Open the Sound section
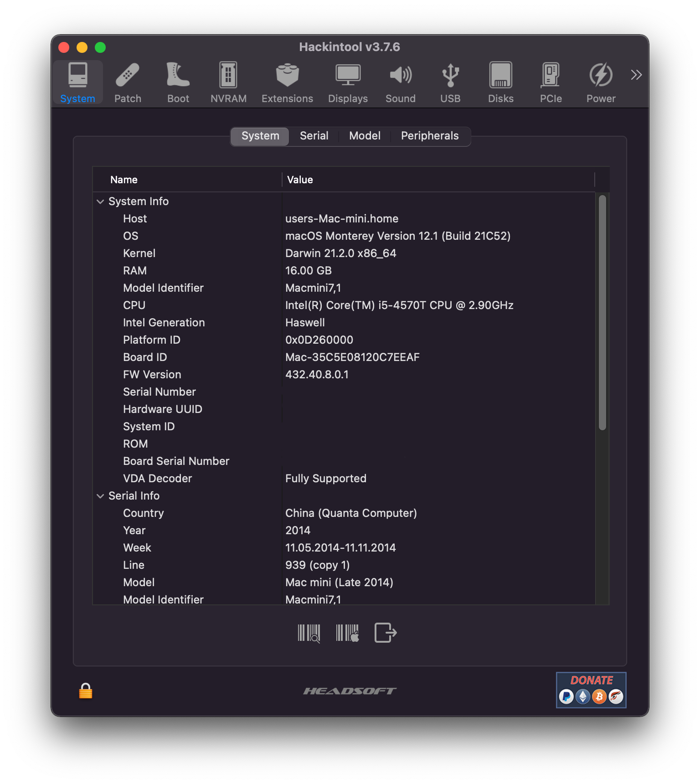Image resolution: width=700 pixels, height=784 pixels. (x=401, y=83)
